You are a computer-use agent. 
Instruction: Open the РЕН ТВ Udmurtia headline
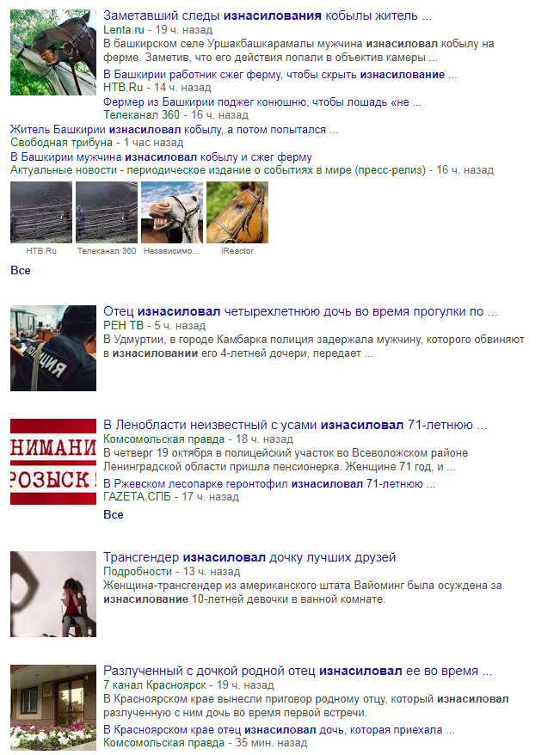[300, 311]
